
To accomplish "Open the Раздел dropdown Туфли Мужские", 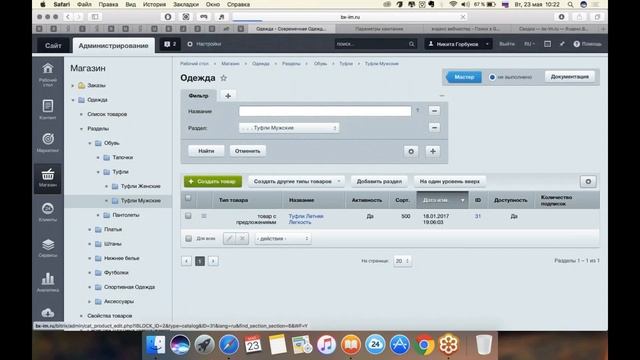I will 289,128.
